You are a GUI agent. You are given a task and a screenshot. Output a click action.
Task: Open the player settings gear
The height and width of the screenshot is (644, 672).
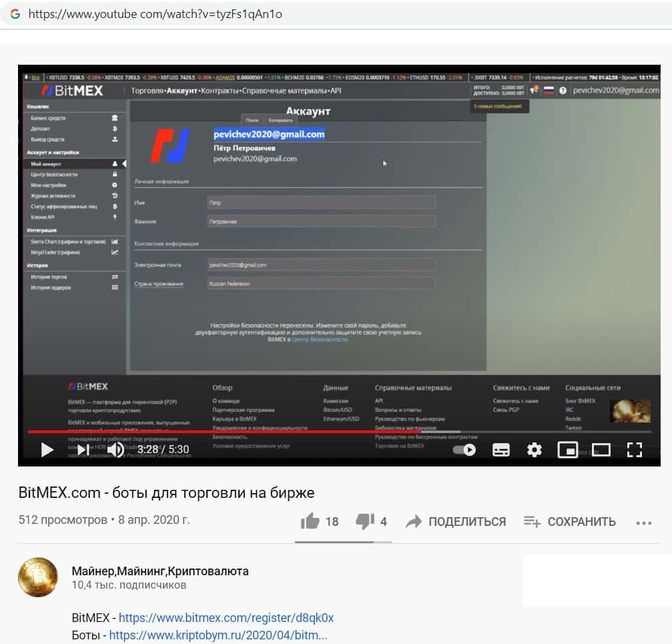(534, 450)
